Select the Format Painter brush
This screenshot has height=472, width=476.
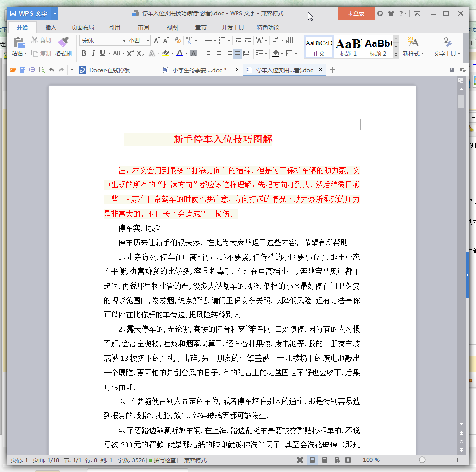(x=63, y=42)
